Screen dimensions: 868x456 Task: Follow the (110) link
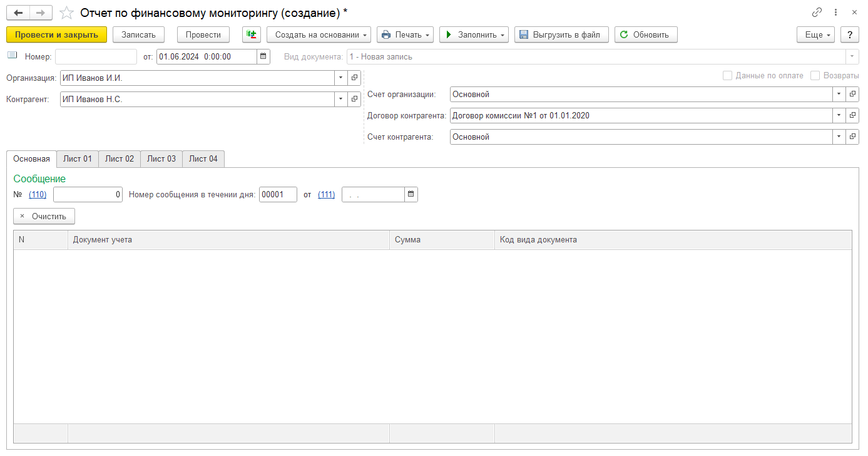(x=38, y=195)
